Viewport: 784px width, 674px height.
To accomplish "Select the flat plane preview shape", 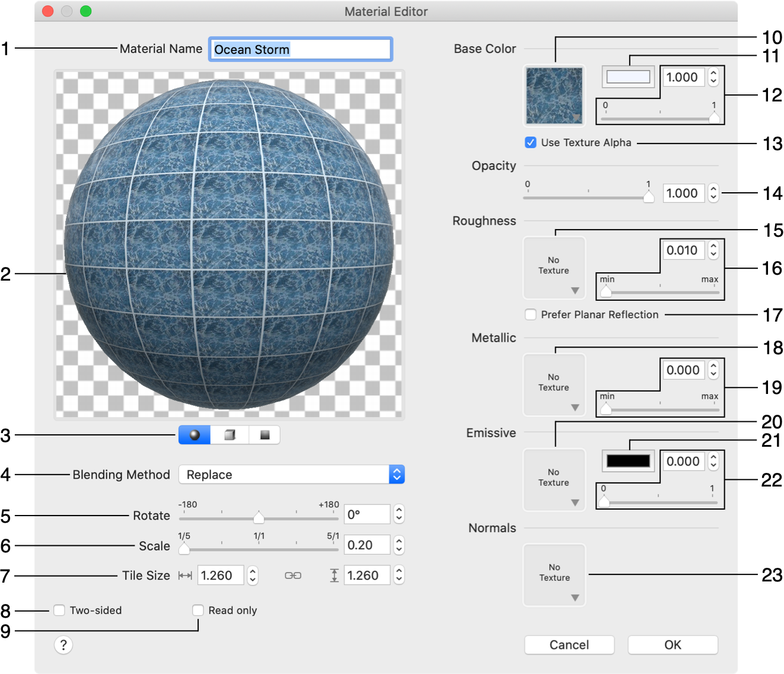I will (x=264, y=435).
